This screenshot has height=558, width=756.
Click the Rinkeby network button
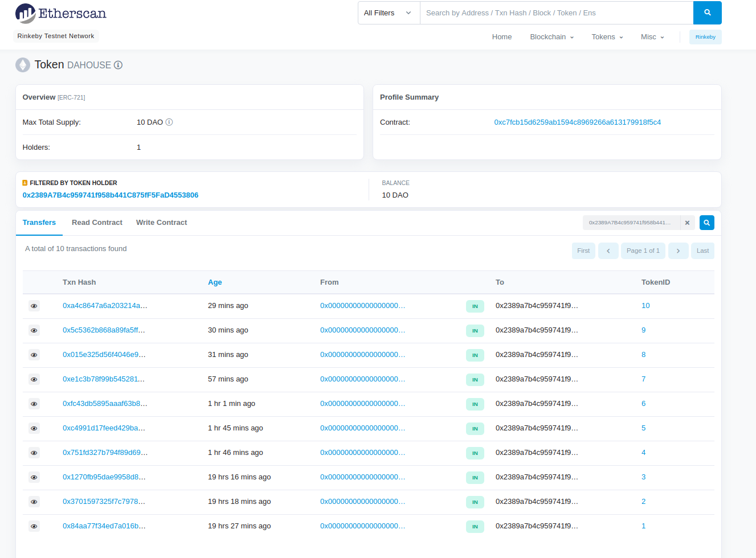(705, 37)
